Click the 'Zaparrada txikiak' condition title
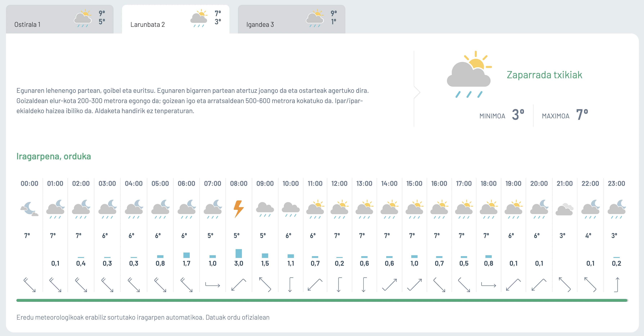 click(x=544, y=75)
